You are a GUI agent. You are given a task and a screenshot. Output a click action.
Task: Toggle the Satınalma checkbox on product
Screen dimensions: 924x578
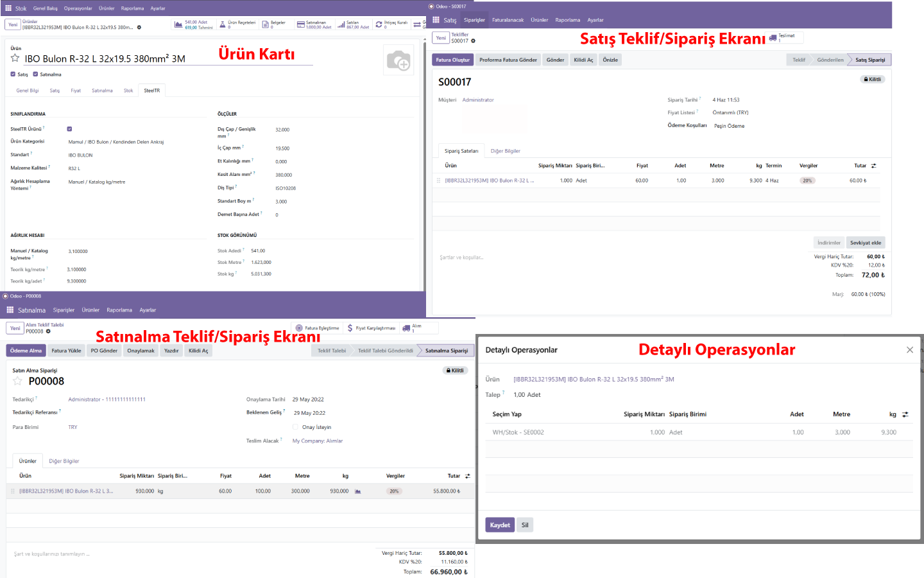pos(35,74)
